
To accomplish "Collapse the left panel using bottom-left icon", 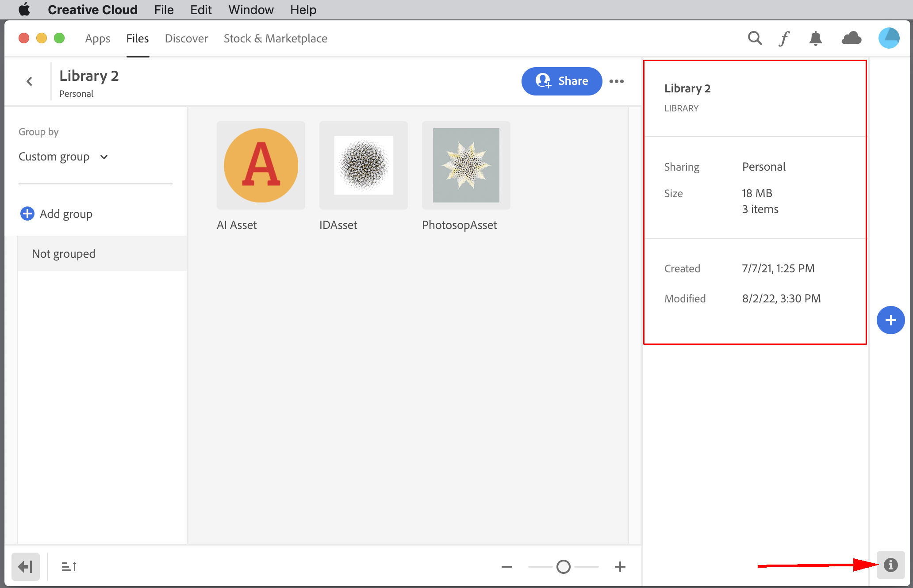I will [x=26, y=566].
